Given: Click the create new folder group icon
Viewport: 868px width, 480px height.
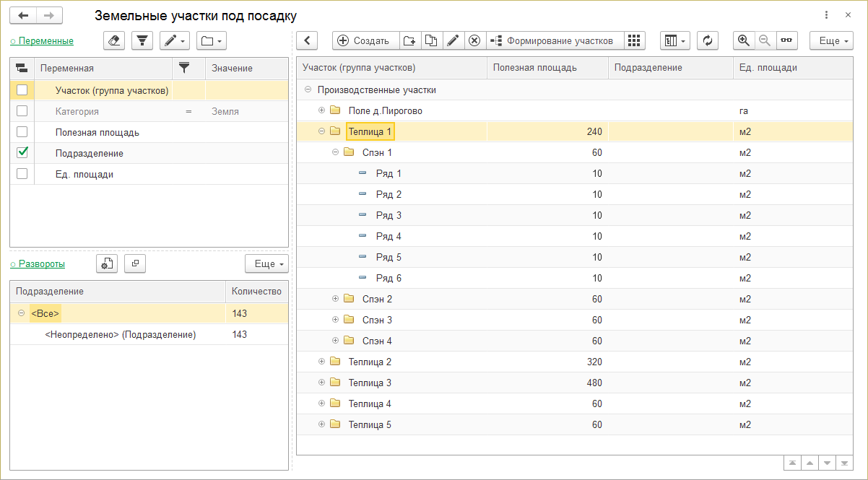Looking at the screenshot, I should click(x=409, y=41).
